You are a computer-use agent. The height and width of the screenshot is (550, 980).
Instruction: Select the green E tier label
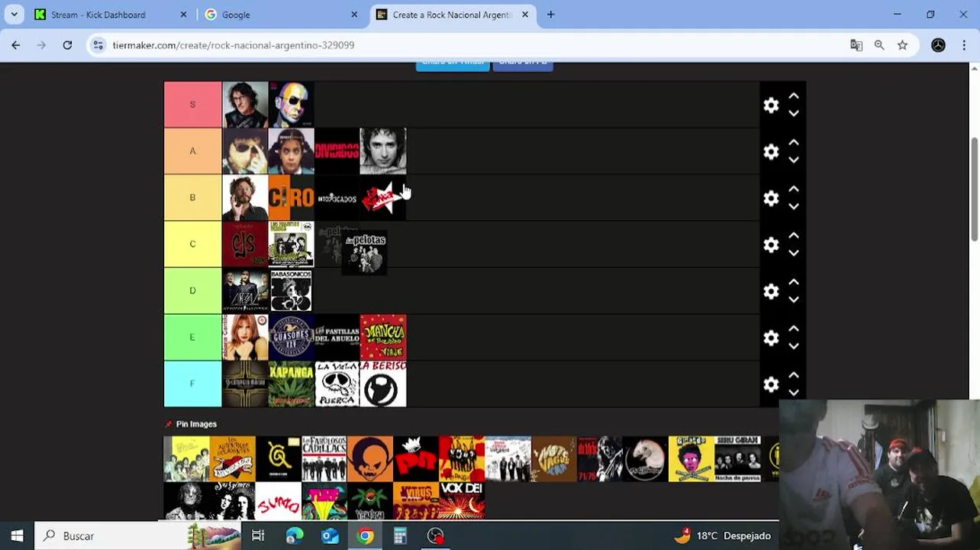click(192, 338)
